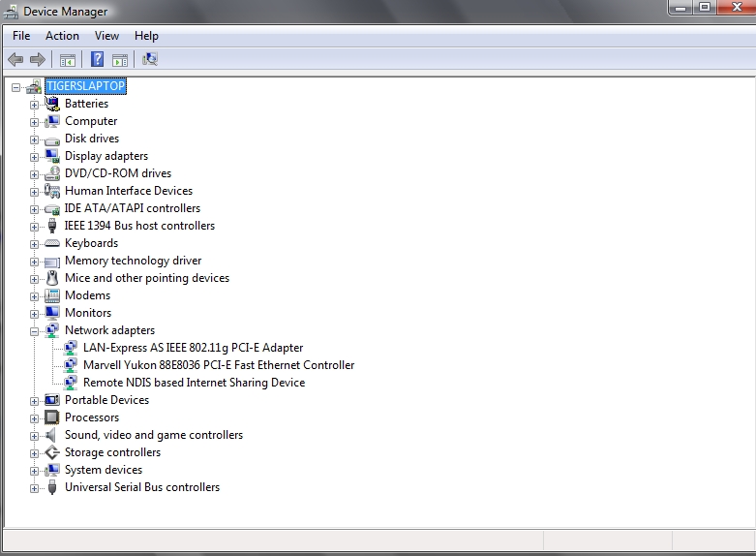Expand the Monitors node
The image size is (756, 556).
tap(34, 314)
